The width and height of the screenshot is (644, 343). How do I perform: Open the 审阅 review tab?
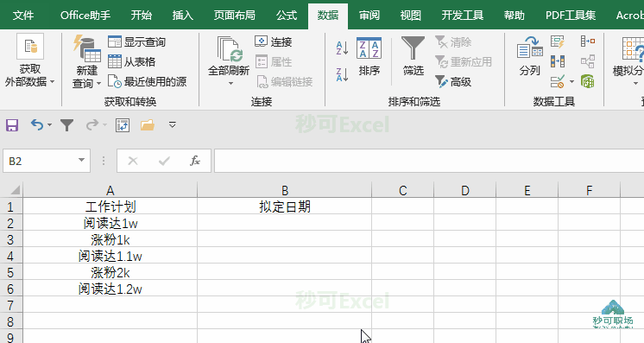coord(369,16)
